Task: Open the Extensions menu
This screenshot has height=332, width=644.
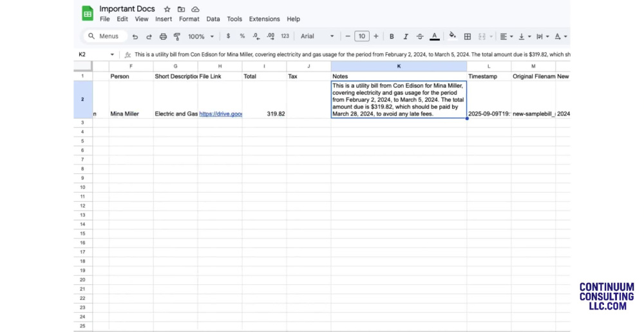Action: pos(264,19)
